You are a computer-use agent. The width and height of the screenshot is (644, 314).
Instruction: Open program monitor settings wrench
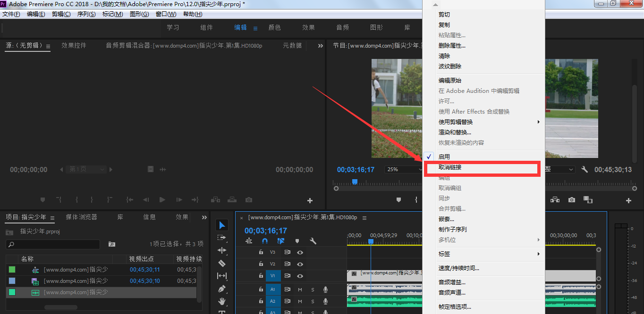[585, 169]
